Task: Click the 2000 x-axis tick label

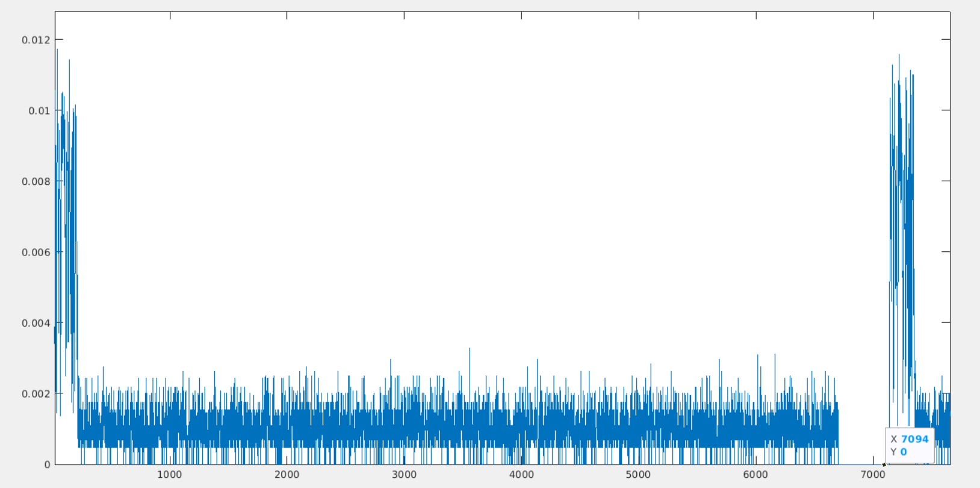Action: coord(287,475)
